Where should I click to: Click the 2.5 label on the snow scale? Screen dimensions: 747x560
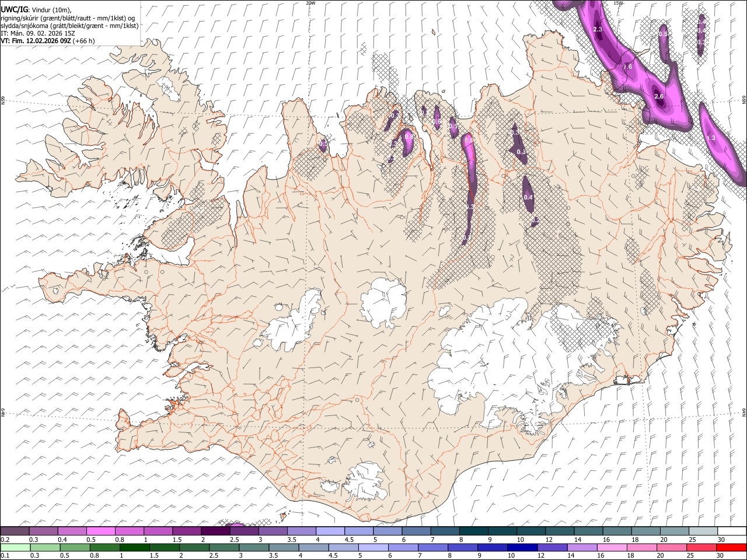point(234,539)
